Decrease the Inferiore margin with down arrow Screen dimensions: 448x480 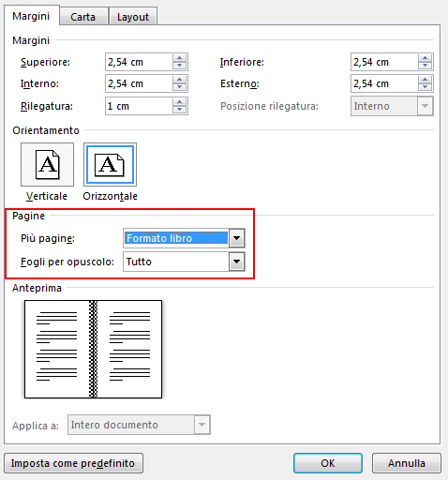coord(425,66)
